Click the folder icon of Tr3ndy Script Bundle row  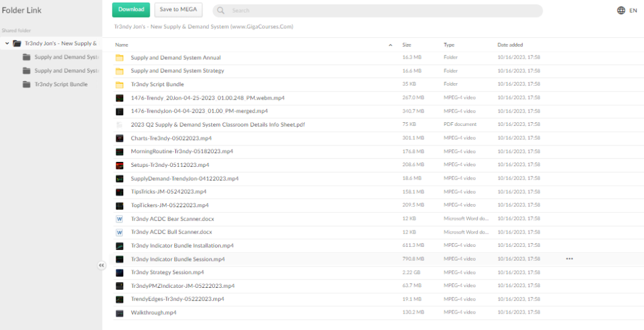119,84
